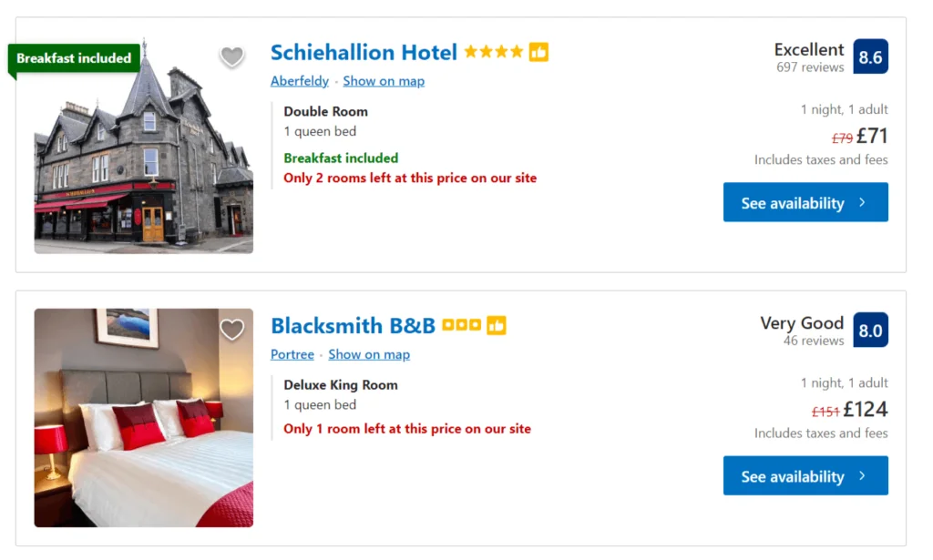Open the Aberfeldy location link

click(300, 81)
